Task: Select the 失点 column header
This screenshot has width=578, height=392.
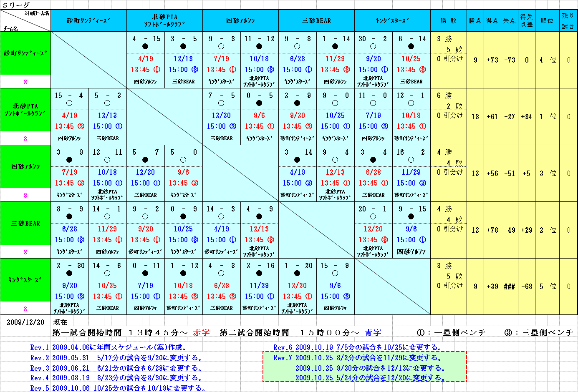Action: pyautogui.click(x=509, y=20)
